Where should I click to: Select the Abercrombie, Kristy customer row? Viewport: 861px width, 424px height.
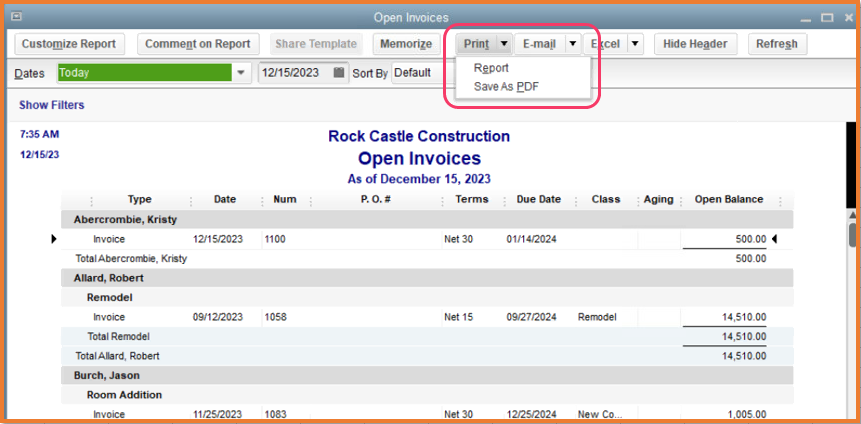(x=427, y=219)
